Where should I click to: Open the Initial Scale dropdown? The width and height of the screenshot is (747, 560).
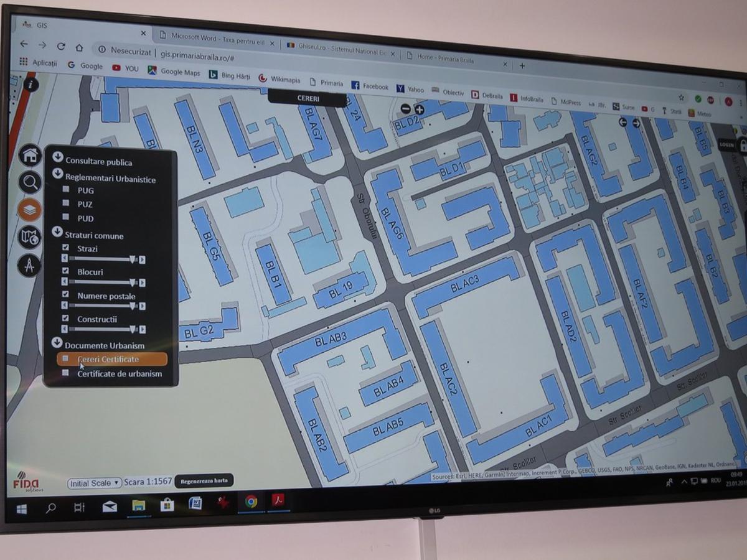click(x=95, y=483)
